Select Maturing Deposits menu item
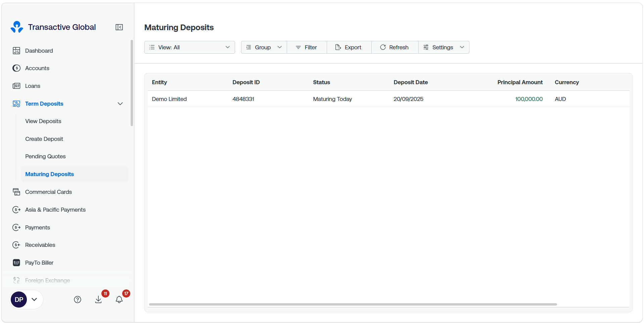Viewport: 644px width, 323px height. [x=75, y=174]
